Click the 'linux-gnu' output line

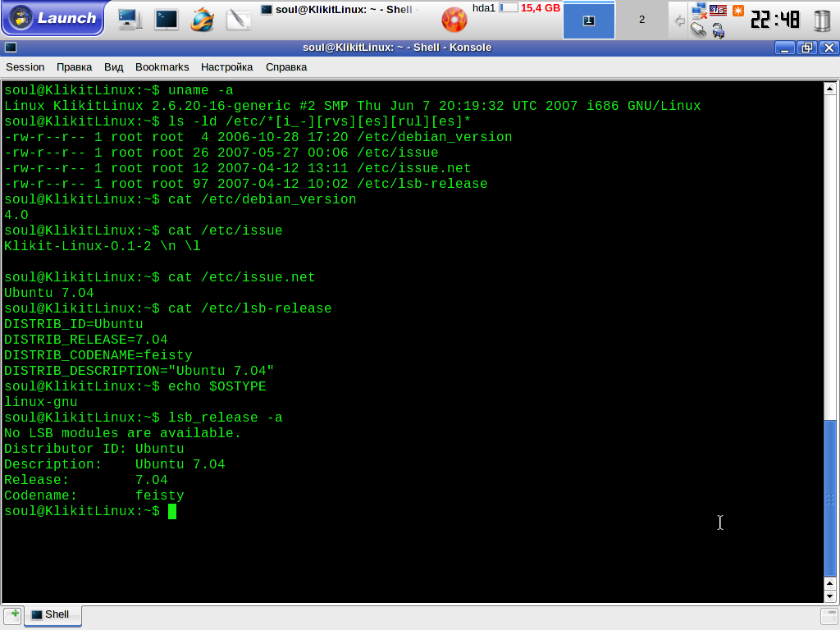point(41,402)
